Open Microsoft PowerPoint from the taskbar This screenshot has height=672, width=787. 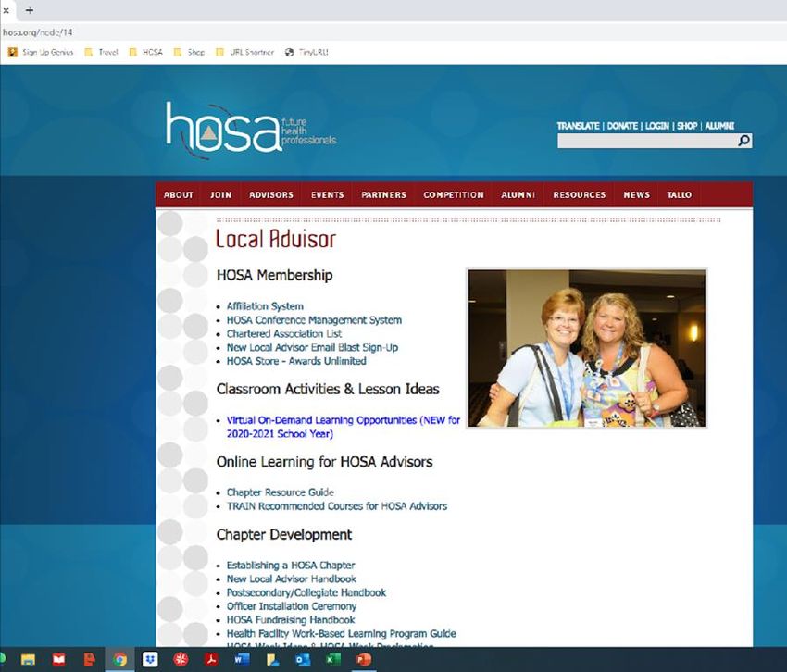point(363,659)
